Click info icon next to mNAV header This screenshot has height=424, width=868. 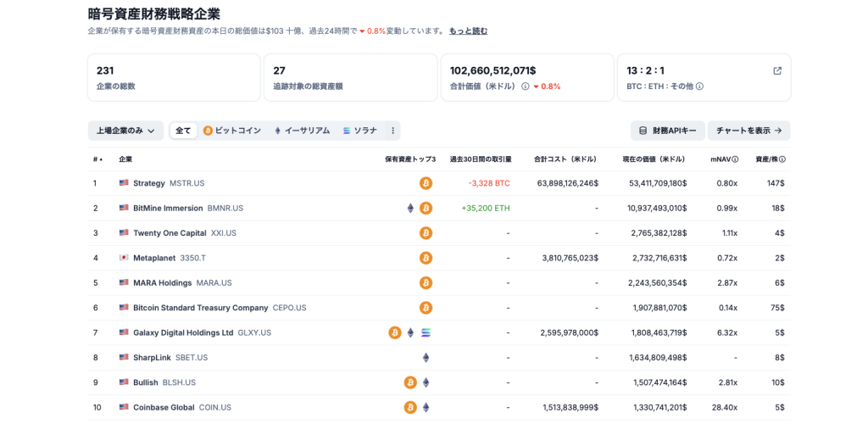point(735,159)
